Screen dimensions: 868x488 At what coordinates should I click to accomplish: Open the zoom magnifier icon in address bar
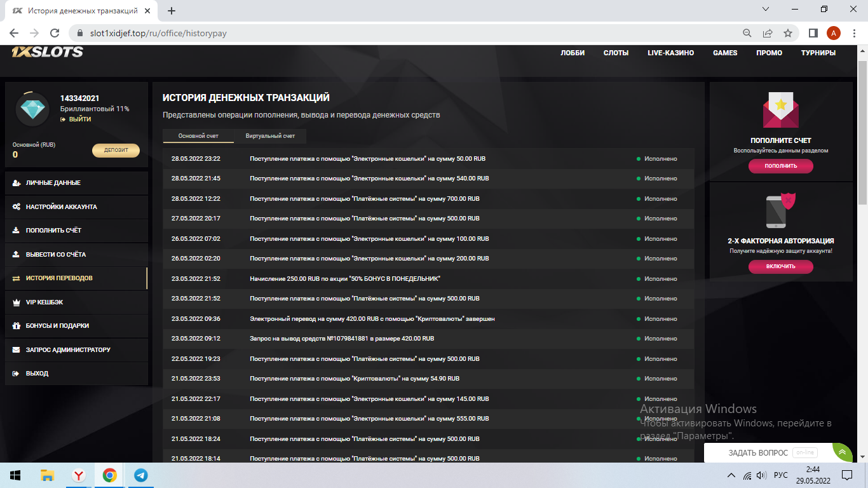pyautogui.click(x=747, y=33)
